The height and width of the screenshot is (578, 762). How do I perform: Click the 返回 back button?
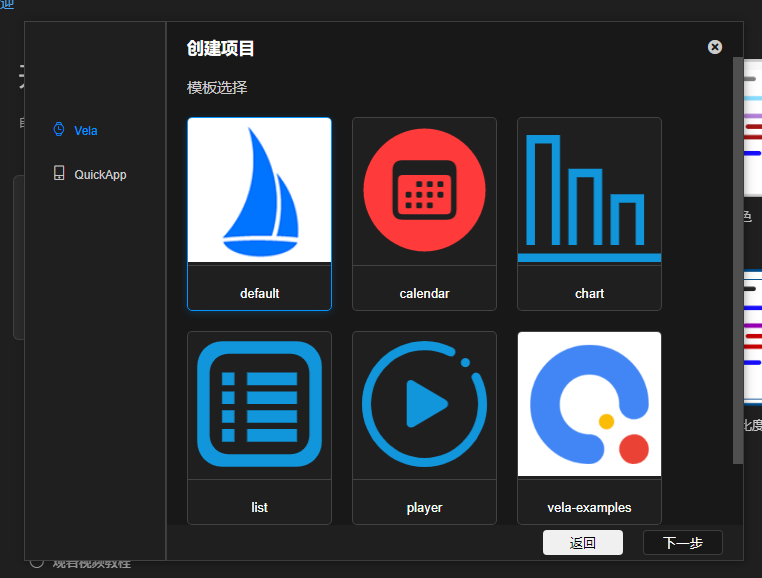[x=583, y=542]
